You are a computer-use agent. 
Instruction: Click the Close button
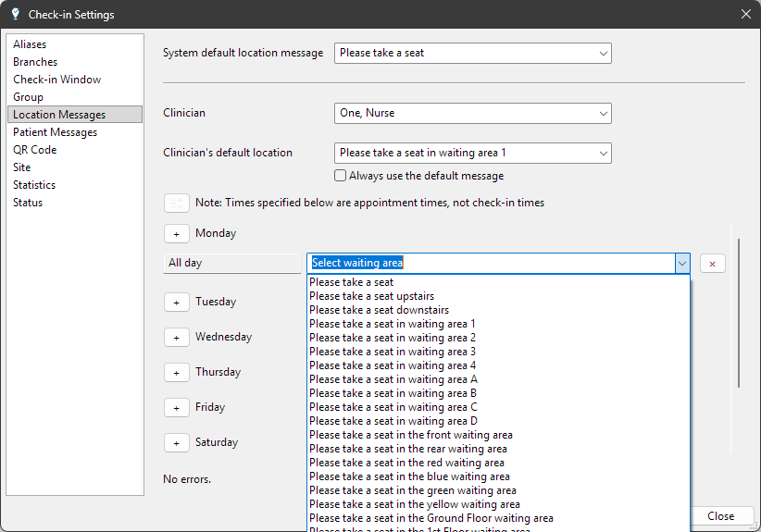click(x=720, y=516)
